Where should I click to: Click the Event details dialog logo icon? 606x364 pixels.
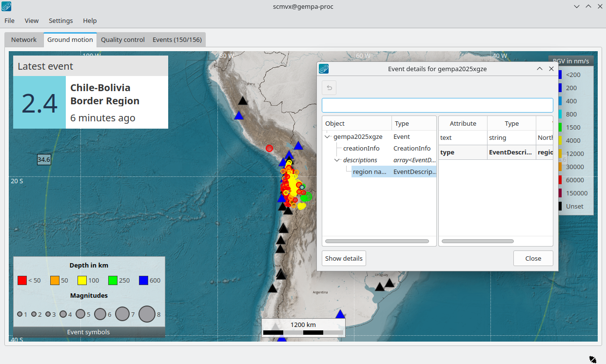point(324,69)
